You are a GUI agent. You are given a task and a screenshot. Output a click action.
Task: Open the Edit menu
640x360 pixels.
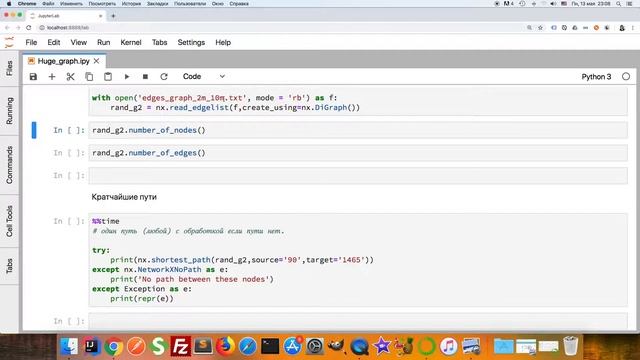pos(53,42)
